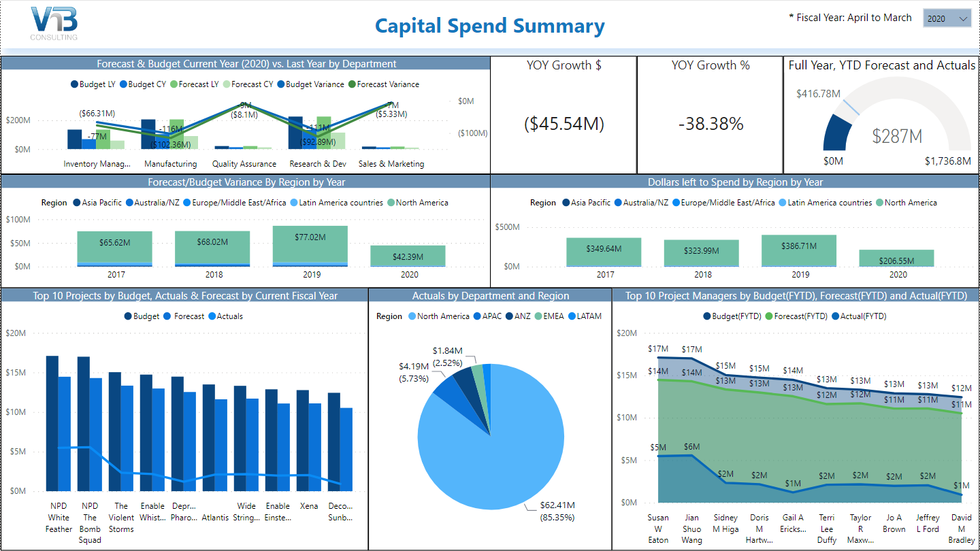Screen dimensions: 980x551
Task: Click Sidney M Higa manager label
Action: [725, 524]
